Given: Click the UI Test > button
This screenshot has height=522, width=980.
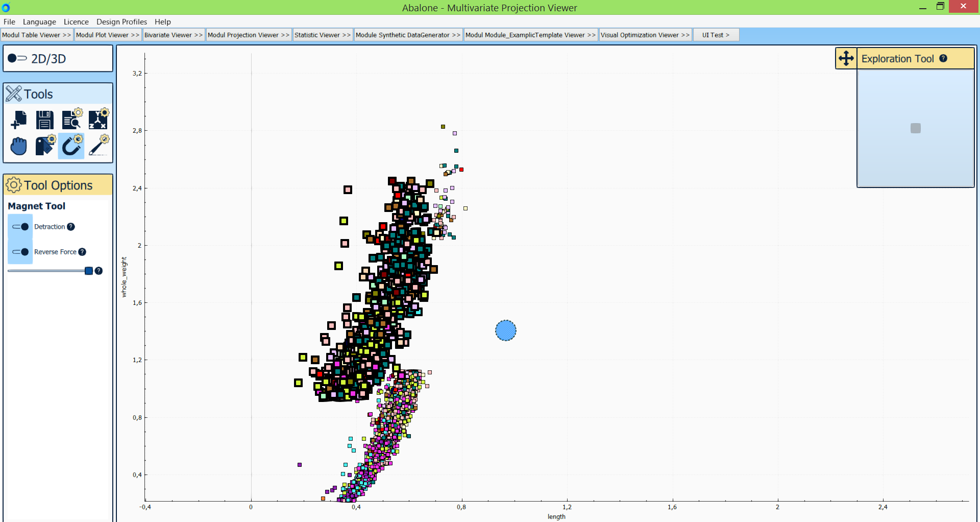Looking at the screenshot, I should (715, 35).
